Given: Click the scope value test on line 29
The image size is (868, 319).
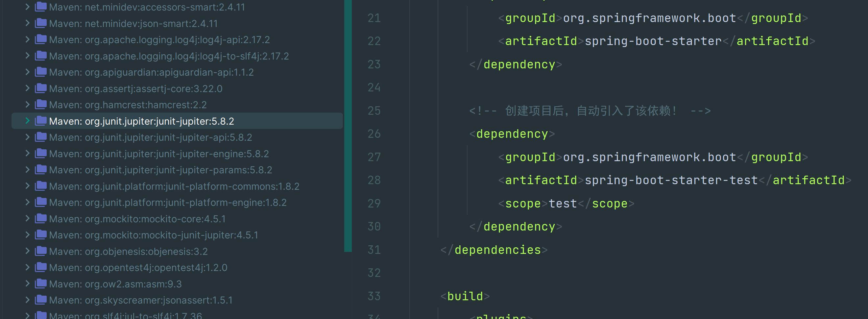Looking at the screenshot, I should [563, 203].
